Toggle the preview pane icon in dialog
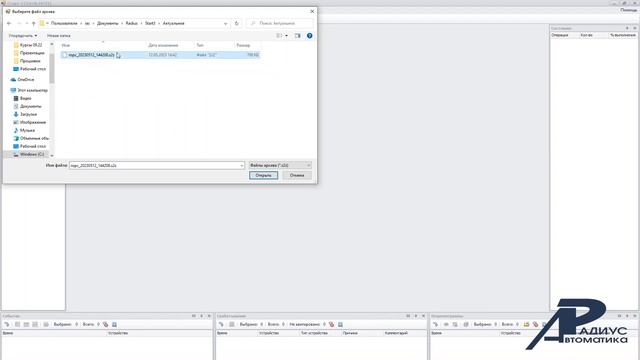The image size is (640, 360). (298, 36)
